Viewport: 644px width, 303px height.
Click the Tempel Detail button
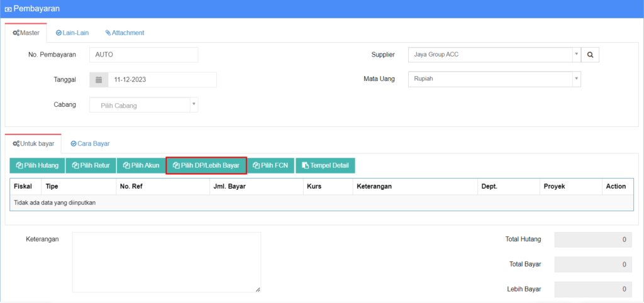[x=325, y=165]
